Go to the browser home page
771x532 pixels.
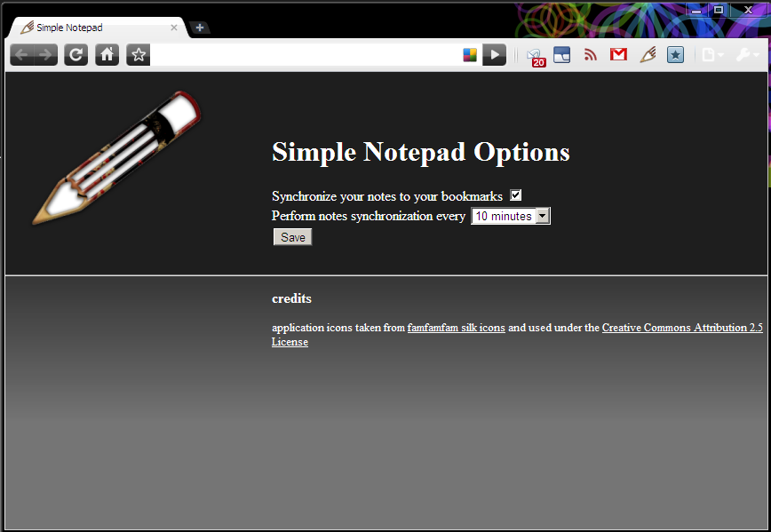[x=107, y=54]
